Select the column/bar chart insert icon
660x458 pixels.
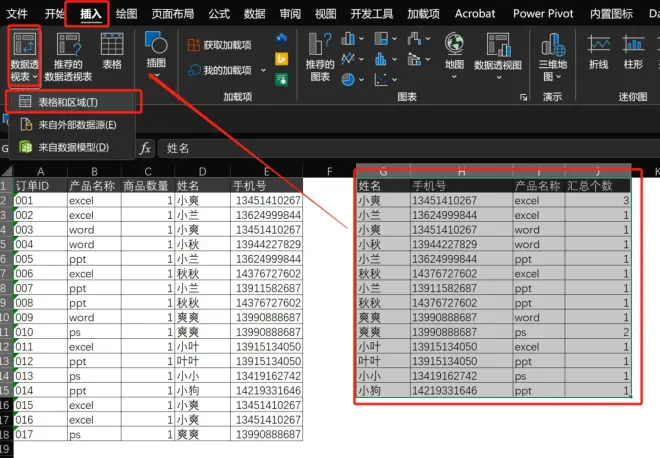(x=348, y=39)
